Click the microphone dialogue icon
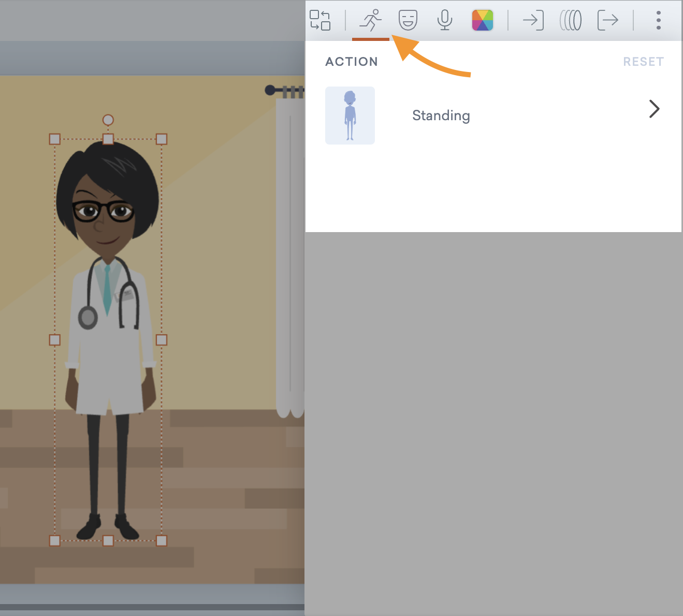683x616 pixels. click(445, 21)
